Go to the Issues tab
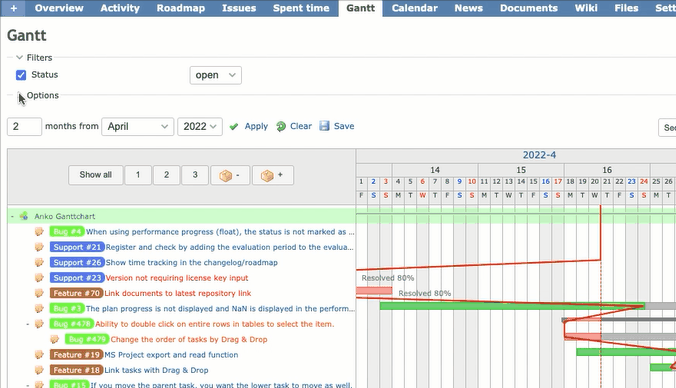 tap(239, 8)
